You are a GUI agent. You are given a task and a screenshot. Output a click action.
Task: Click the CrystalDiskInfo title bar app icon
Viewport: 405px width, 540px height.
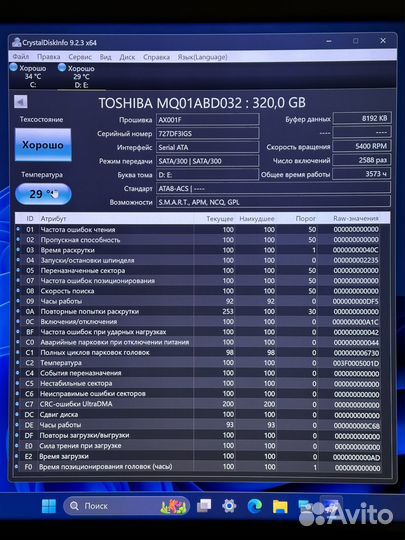[16, 43]
